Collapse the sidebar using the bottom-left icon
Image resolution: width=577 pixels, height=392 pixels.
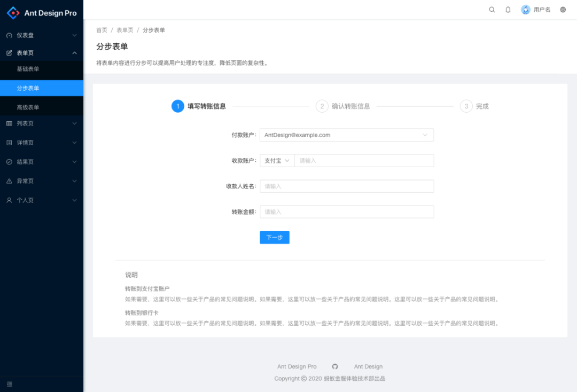[x=10, y=383]
